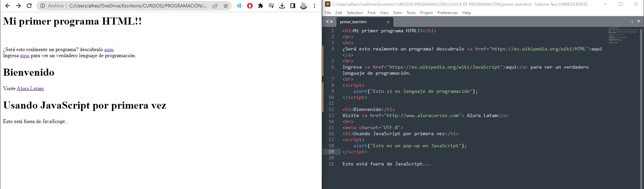The width and height of the screenshot is (644, 189).
Task: Click the site info icon before Archivo
Action: pyautogui.click(x=43, y=6)
